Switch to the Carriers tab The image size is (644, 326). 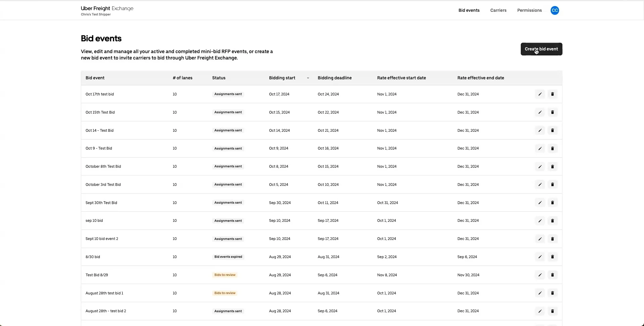tap(498, 10)
